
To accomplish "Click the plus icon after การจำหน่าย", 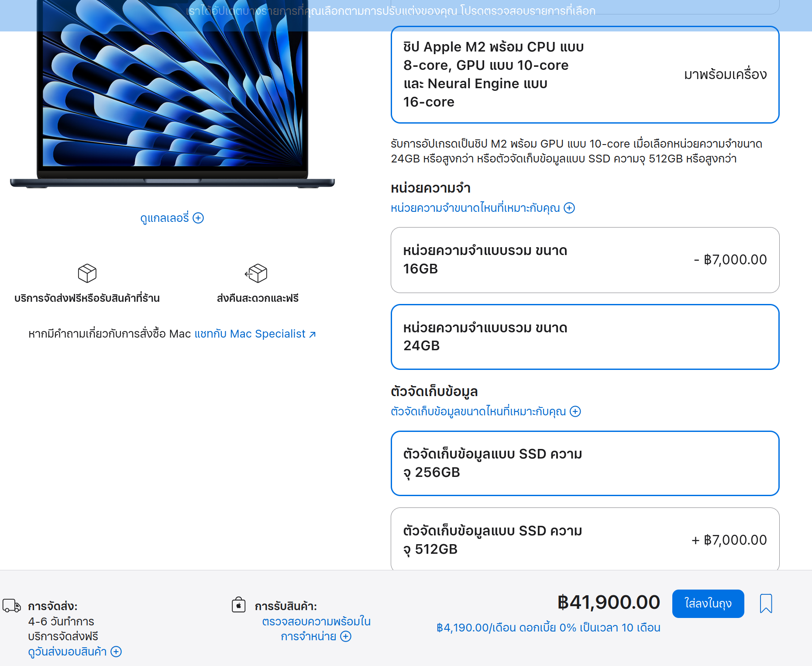I will click(346, 636).
